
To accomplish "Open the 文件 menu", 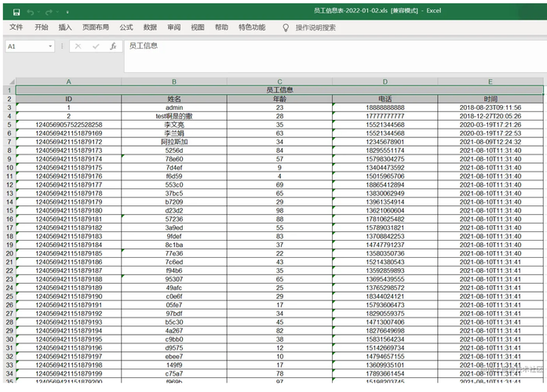I will pos(16,27).
